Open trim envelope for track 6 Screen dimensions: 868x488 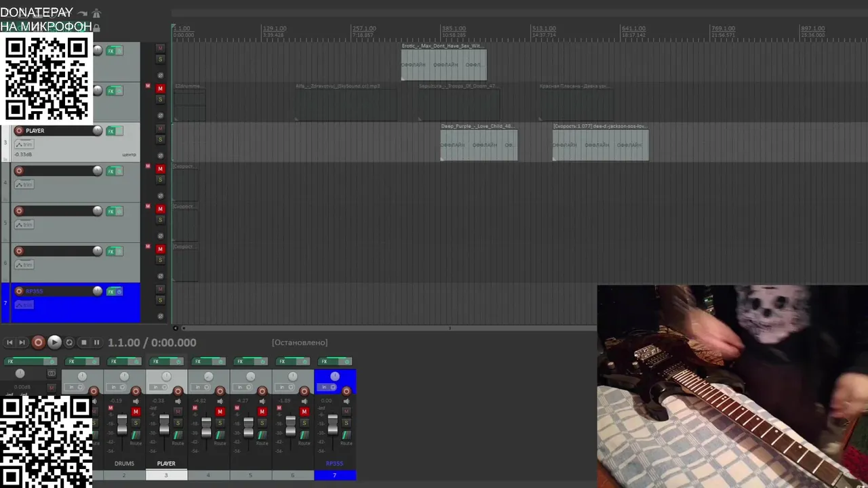24,264
